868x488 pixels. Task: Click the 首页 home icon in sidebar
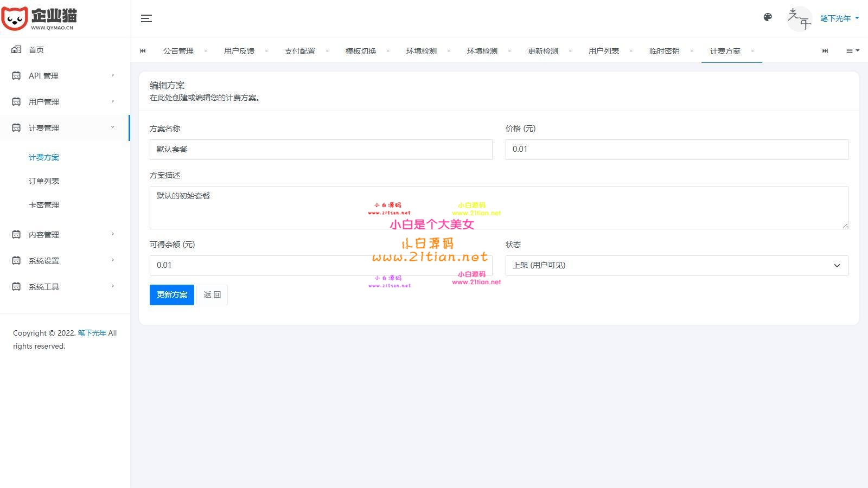[x=16, y=49]
